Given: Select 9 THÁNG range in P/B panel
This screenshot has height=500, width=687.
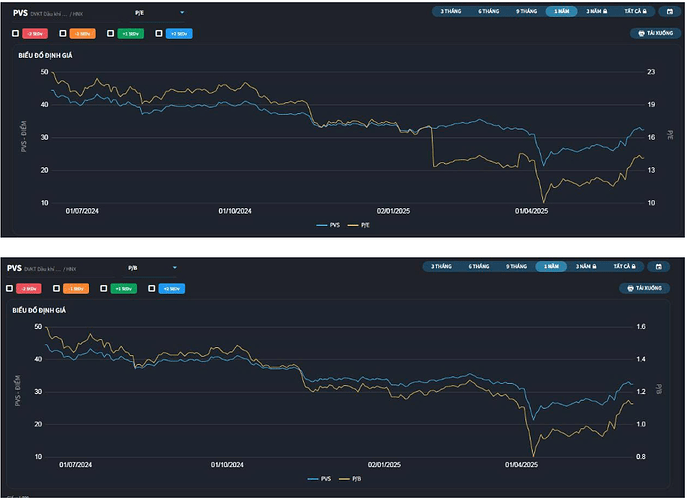Looking at the screenshot, I should 517,266.
